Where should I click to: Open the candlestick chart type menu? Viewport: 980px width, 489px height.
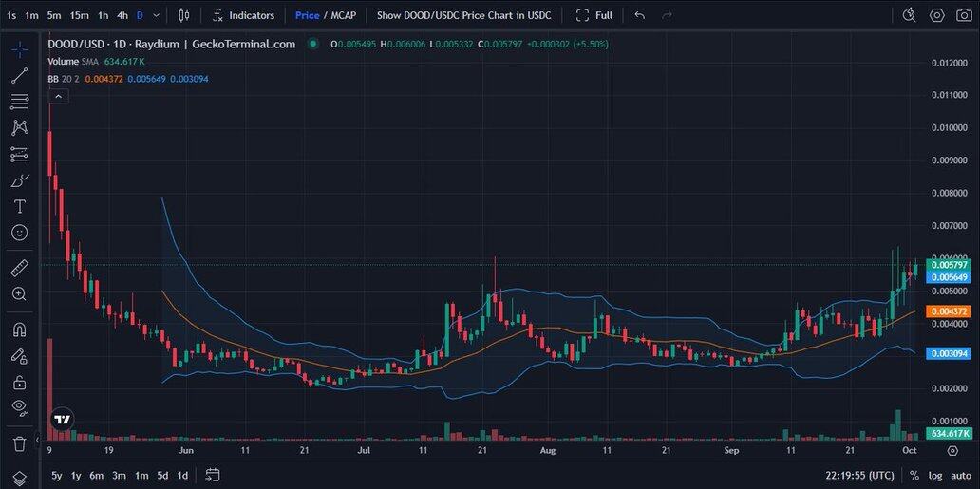(184, 15)
